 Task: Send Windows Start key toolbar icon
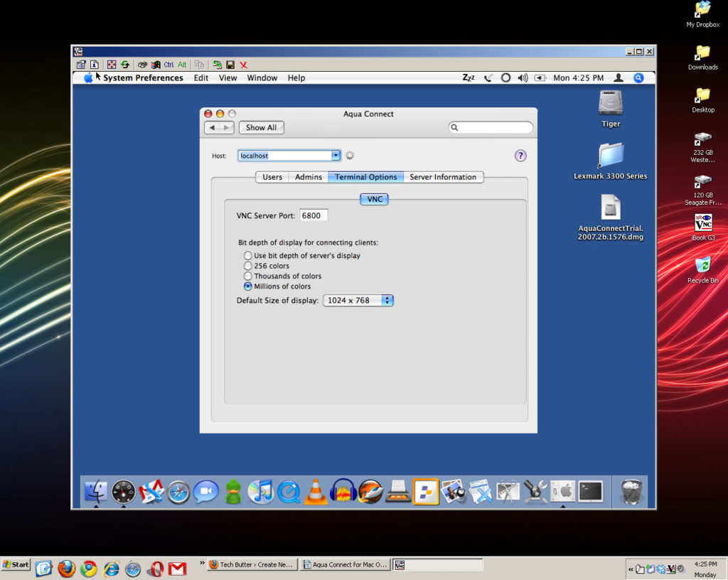(156, 65)
